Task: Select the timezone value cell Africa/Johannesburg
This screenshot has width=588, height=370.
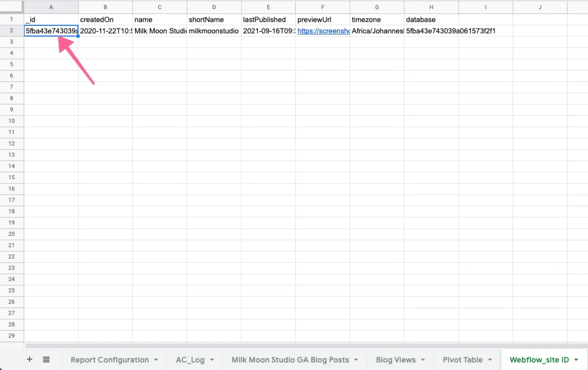Action: 377,31
